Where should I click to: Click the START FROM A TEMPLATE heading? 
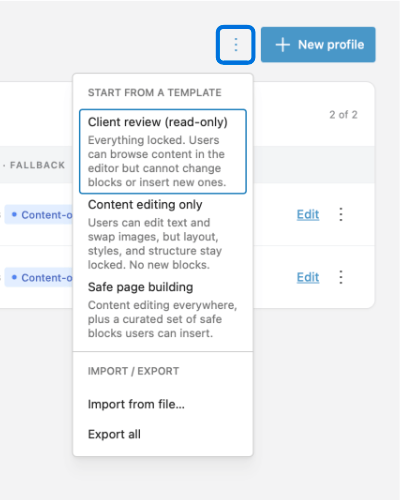pyautogui.click(x=155, y=92)
